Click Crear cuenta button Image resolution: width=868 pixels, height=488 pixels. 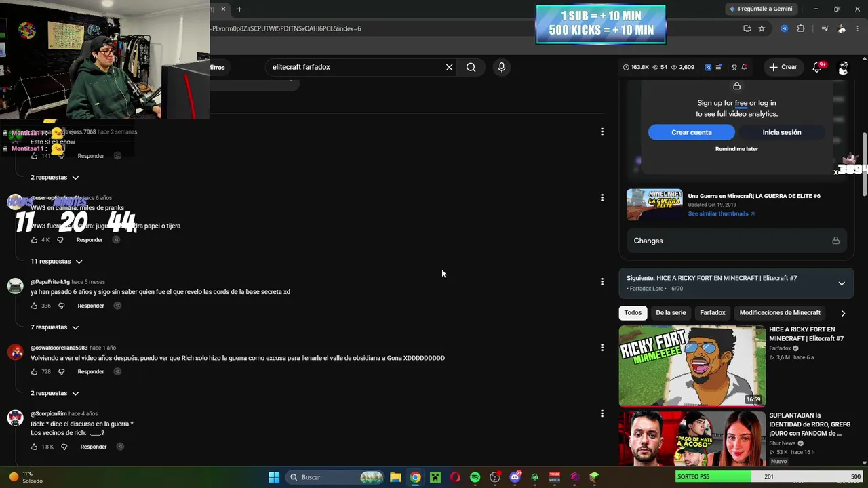tap(692, 132)
